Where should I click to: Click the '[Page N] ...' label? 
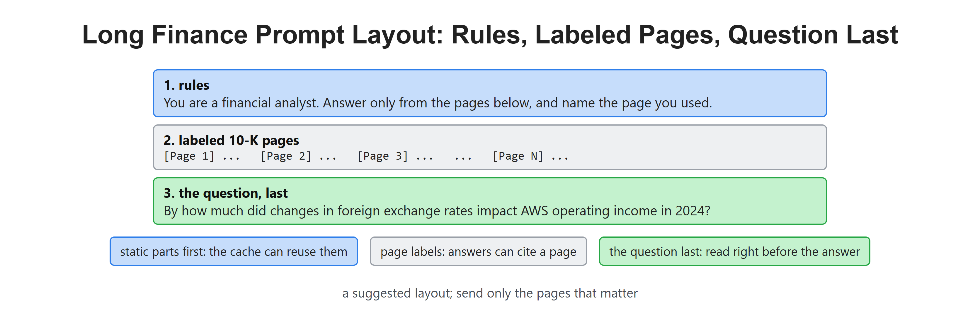[x=530, y=156]
